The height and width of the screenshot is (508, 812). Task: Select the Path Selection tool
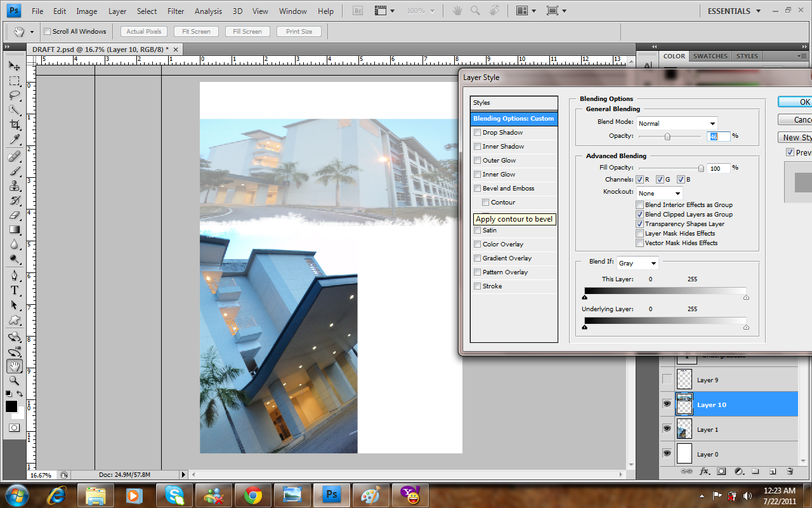(x=14, y=305)
